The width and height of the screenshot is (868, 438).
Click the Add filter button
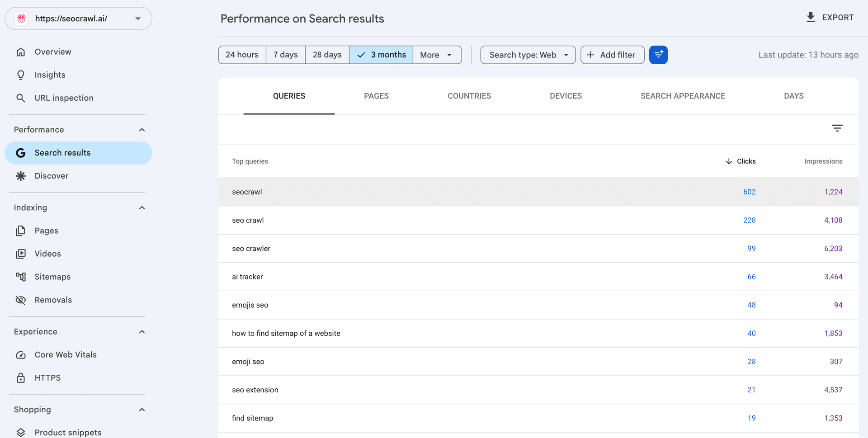coord(613,55)
